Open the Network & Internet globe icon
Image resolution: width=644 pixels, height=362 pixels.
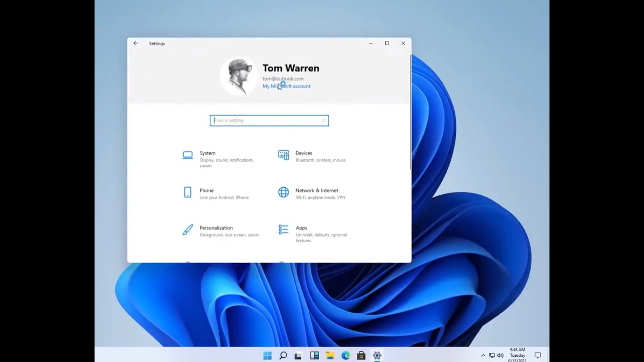(283, 192)
